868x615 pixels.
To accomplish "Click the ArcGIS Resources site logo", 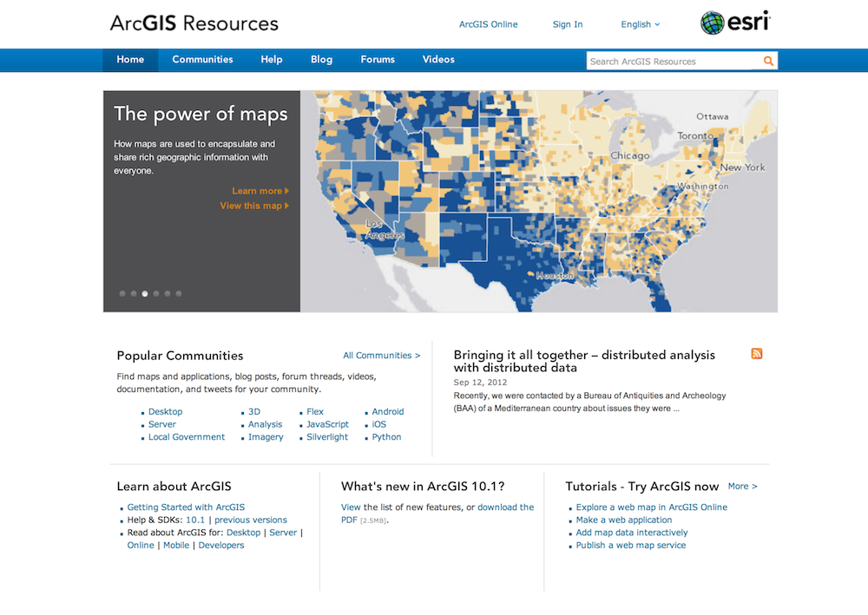I will click(x=194, y=23).
